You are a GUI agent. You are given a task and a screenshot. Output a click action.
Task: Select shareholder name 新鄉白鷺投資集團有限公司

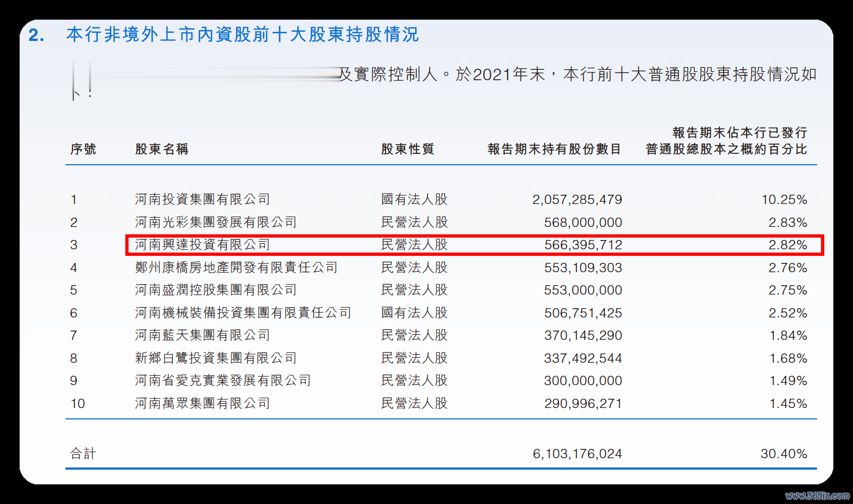[216, 358]
